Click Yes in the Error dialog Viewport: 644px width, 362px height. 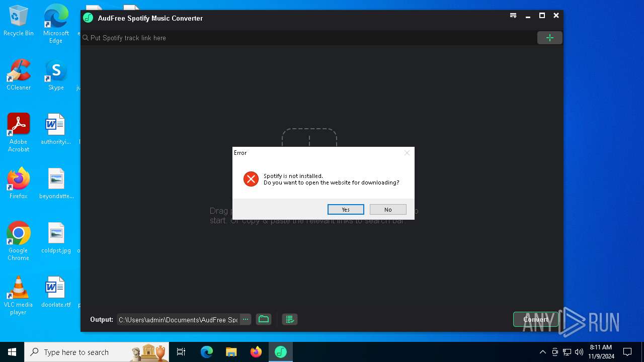346,210
